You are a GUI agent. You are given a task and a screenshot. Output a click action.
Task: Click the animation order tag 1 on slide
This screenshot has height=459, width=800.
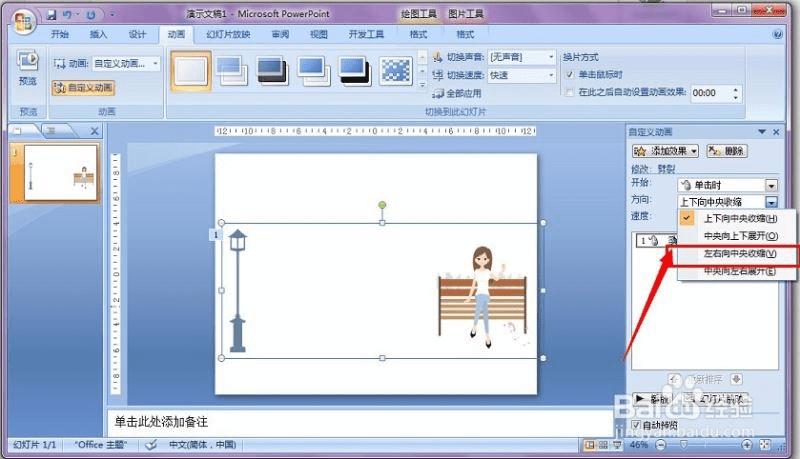click(216, 235)
